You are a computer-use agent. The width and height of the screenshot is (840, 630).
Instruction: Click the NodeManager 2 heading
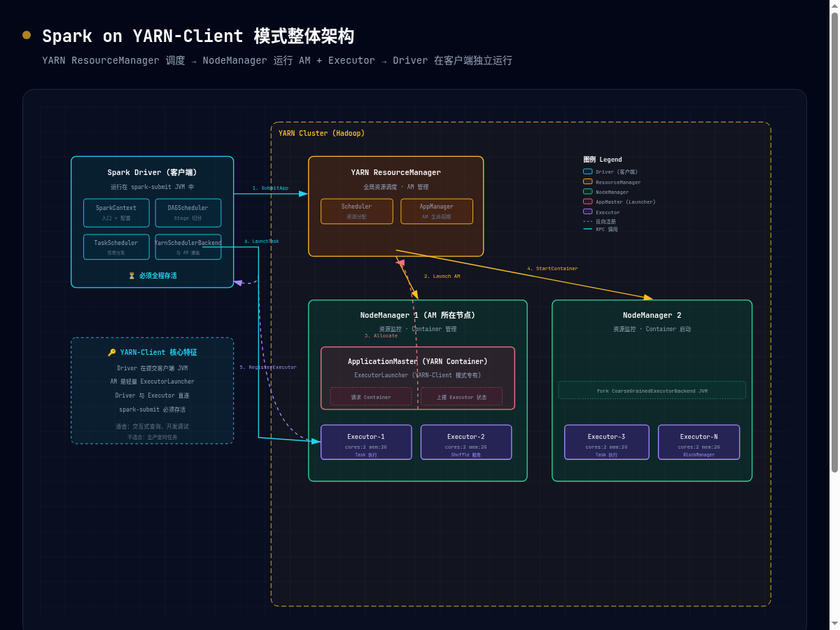point(652,315)
